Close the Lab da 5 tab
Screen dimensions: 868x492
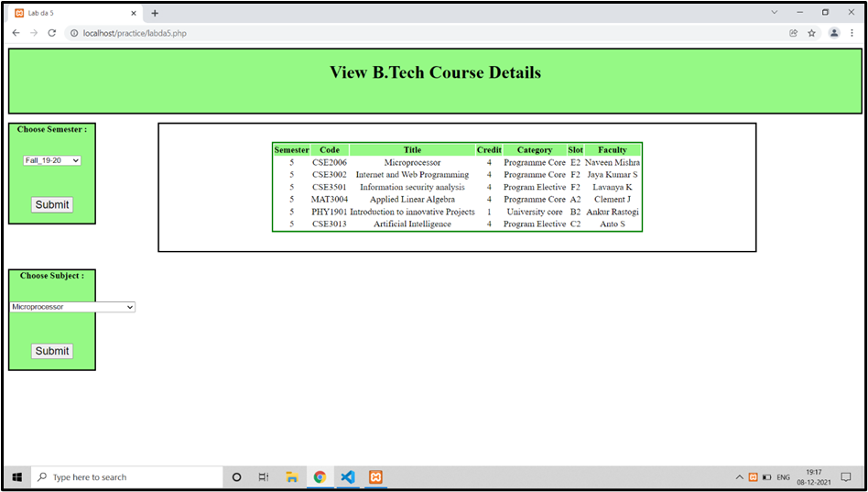click(134, 14)
